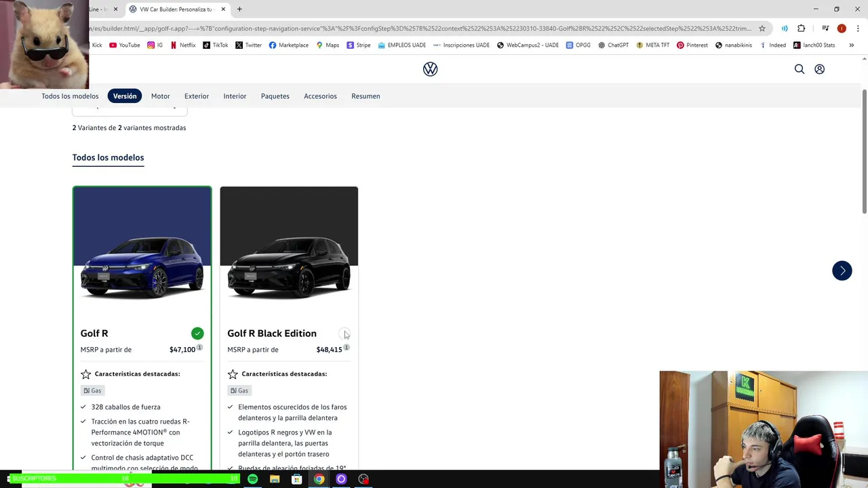Click the Golf R Black Edition title
868x488 pixels.
[x=272, y=333]
